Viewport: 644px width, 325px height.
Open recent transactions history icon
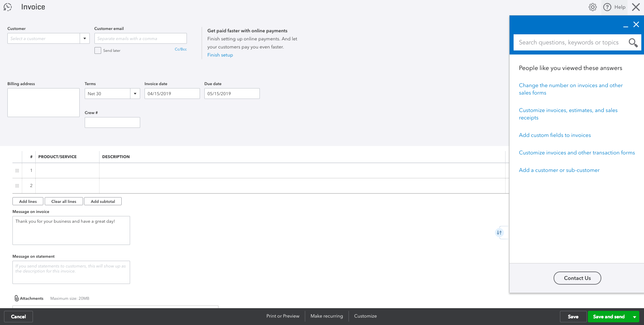click(x=8, y=7)
